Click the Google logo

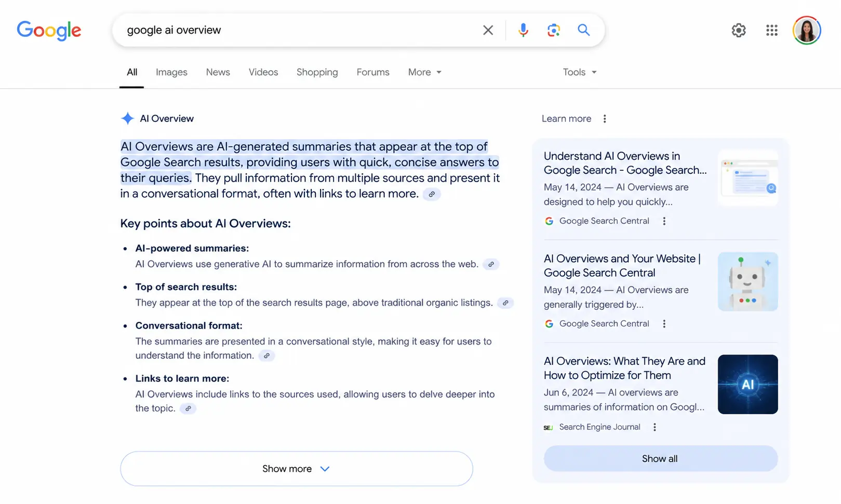click(49, 31)
